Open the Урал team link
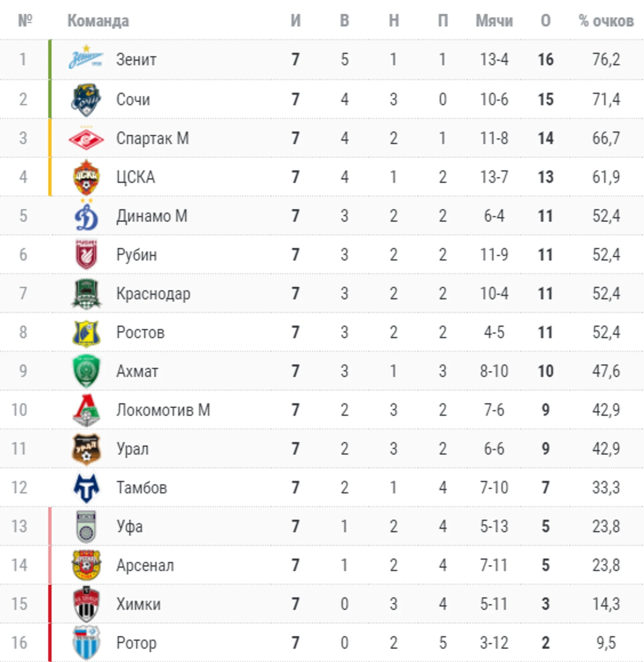Image resolution: width=644 pixels, height=662 pixels. click(132, 449)
